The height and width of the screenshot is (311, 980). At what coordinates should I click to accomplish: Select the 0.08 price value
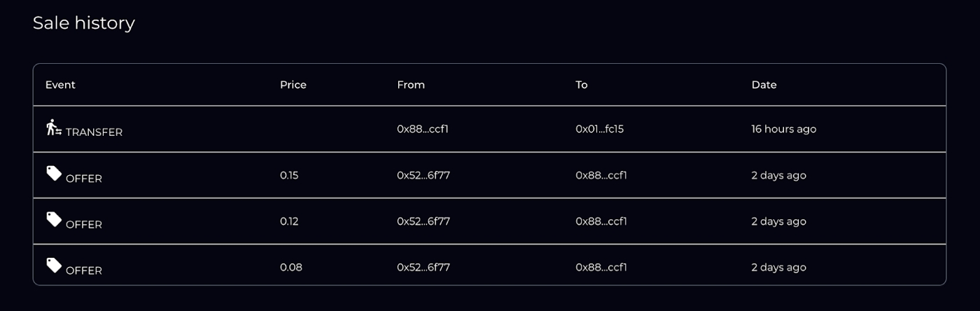(x=291, y=267)
